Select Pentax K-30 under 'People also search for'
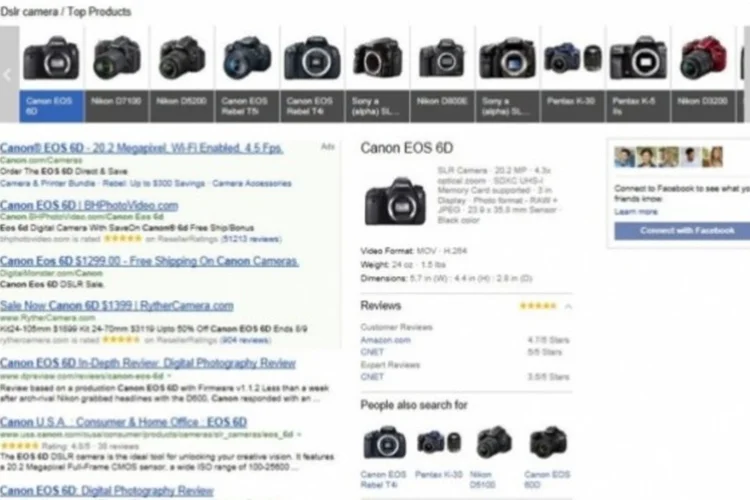 click(439, 452)
